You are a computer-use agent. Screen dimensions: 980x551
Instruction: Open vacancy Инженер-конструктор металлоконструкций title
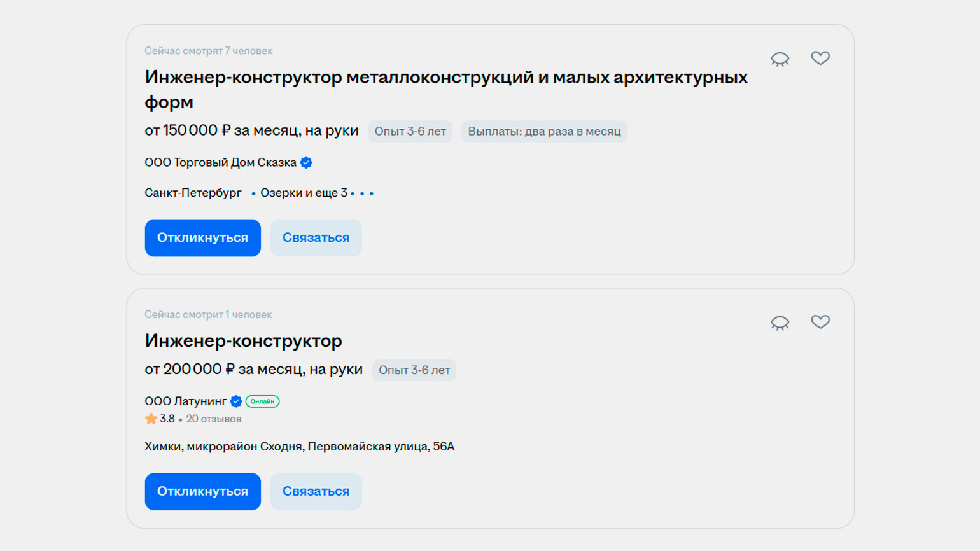point(446,89)
